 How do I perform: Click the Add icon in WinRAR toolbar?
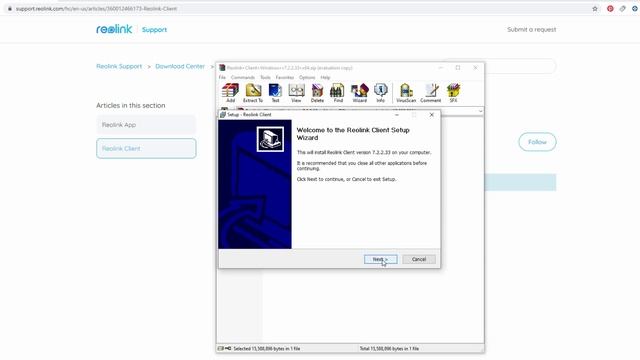[230, 93]
